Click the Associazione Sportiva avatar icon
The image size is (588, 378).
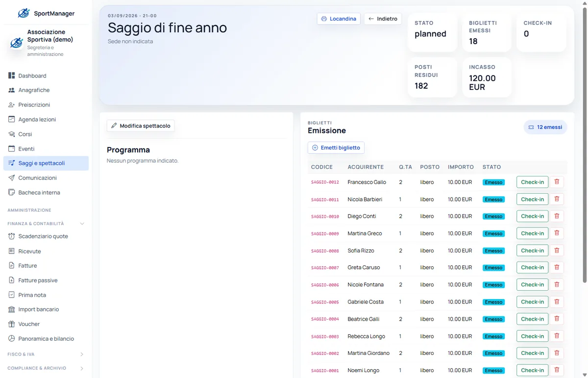pyautogui.click(x=16, y=43)
